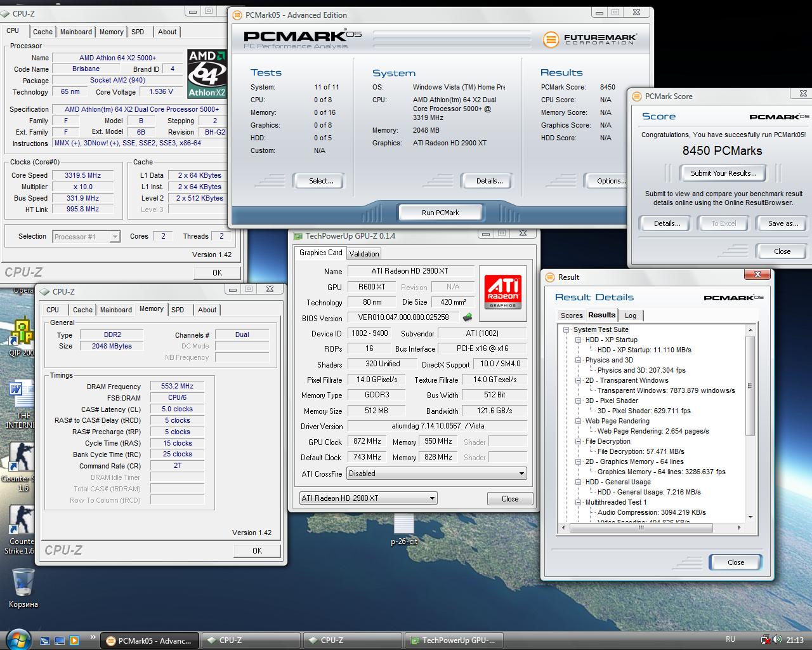Collapse the HDD - XP Startup node

click(x=579, y=340)
